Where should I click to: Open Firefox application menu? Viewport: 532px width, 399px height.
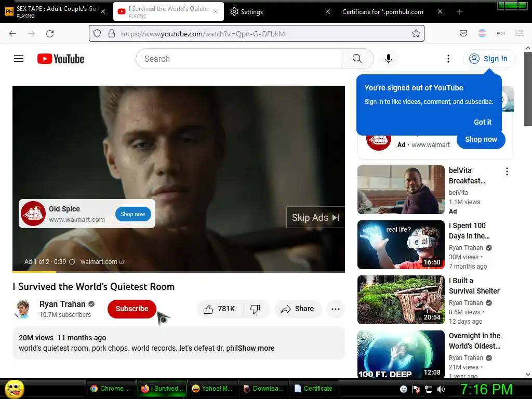520,33
